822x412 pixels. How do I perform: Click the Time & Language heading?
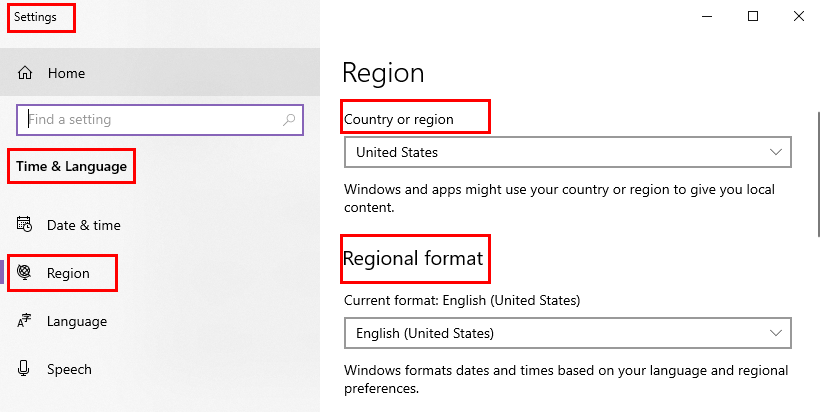[x=71, y=166]
